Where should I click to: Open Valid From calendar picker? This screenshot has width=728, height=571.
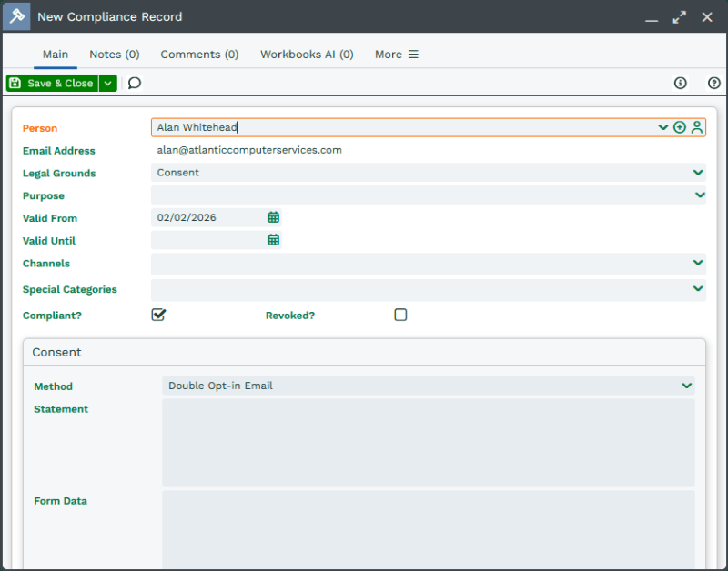point(273,217)
